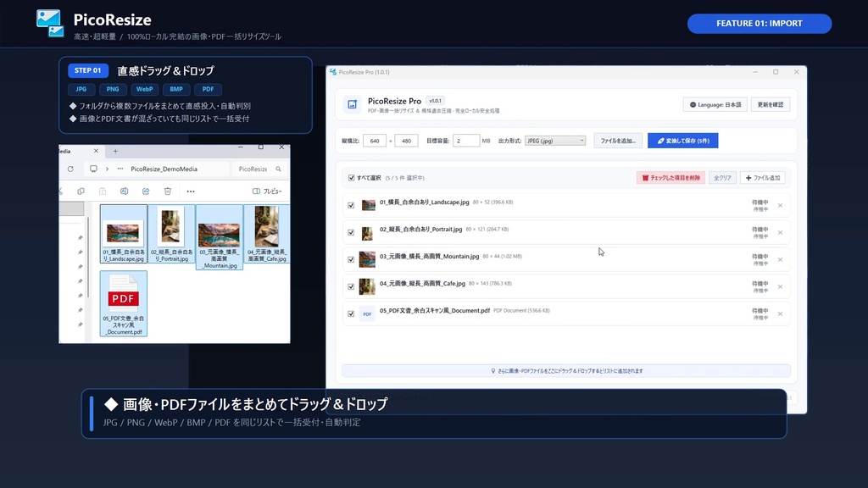Click the ファイルを追加... button
868x488 pixels.
pos(618,141)
